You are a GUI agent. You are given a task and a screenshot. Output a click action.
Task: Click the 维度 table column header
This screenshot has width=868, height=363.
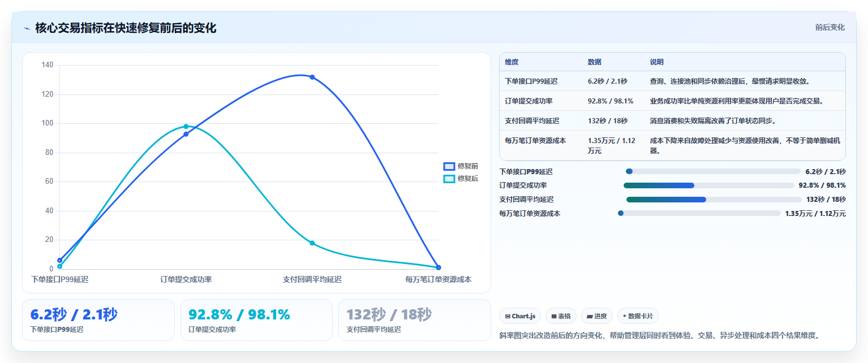tap(512, 62)
